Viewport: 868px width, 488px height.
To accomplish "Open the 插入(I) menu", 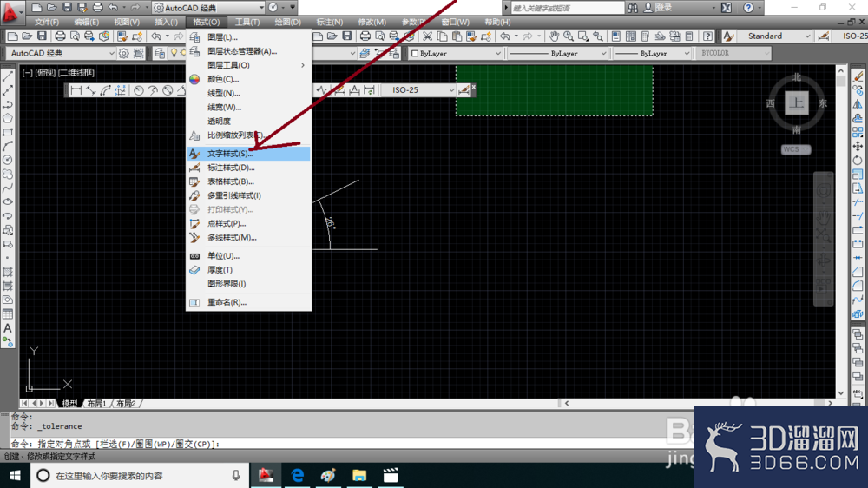I will coord(166,23).
